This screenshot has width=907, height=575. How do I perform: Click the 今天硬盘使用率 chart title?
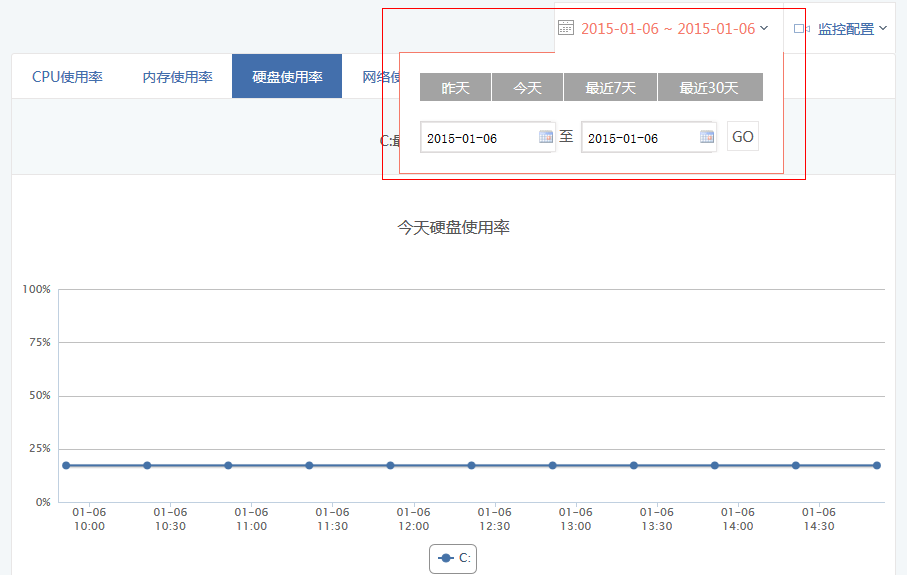pos(454,227)
